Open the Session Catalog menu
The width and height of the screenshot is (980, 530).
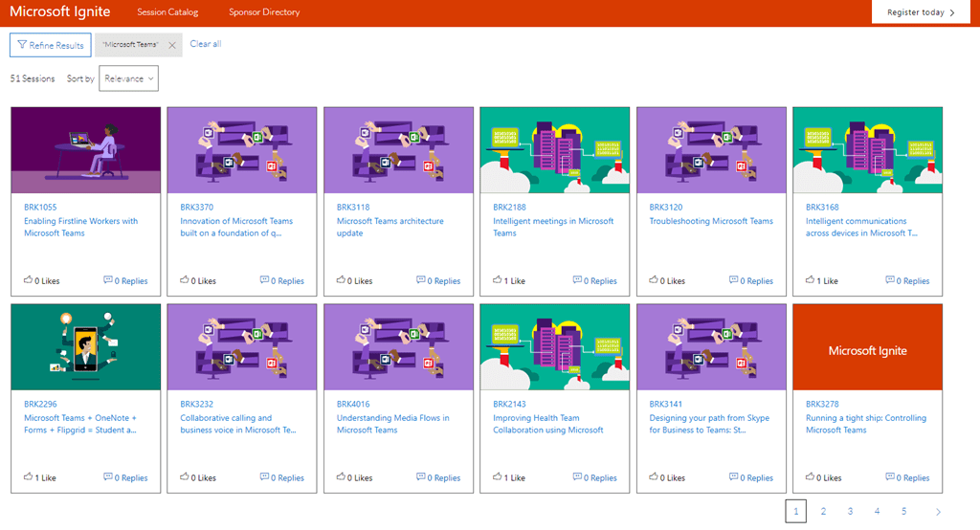pyautogui.click(x=167, y=11)
